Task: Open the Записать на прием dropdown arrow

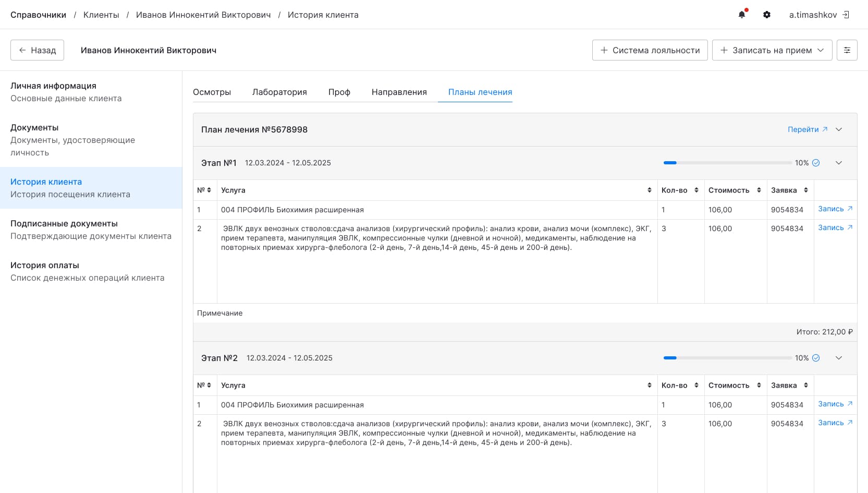Action: [x=821, y=50]
